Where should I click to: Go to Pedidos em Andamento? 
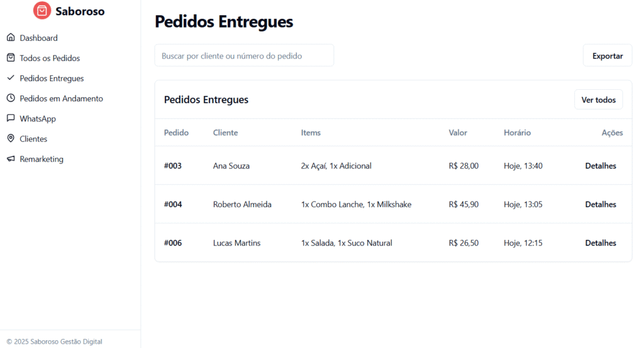(61, 99)
